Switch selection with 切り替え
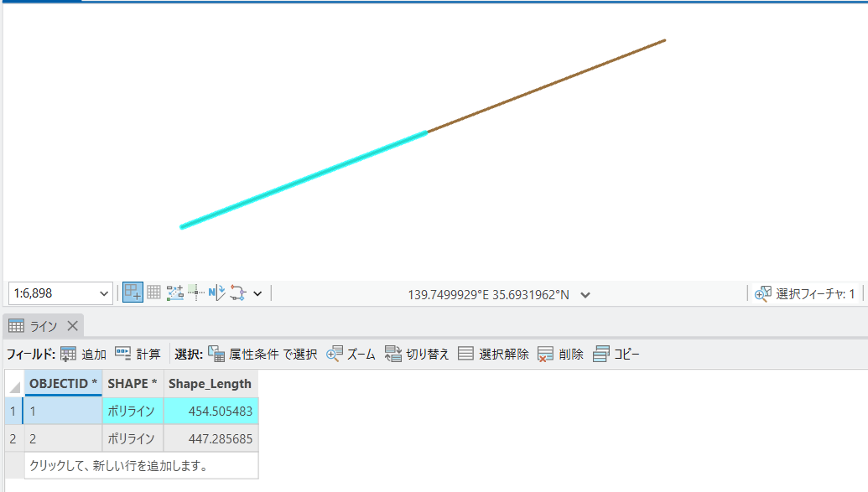868x492 pixels. pyautogui.click(x=417, y=354)
